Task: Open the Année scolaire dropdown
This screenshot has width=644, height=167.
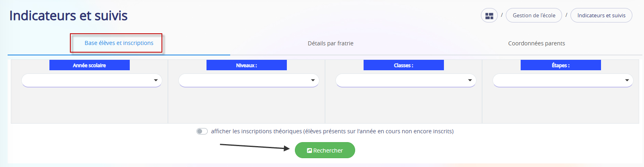Action: 92,80
